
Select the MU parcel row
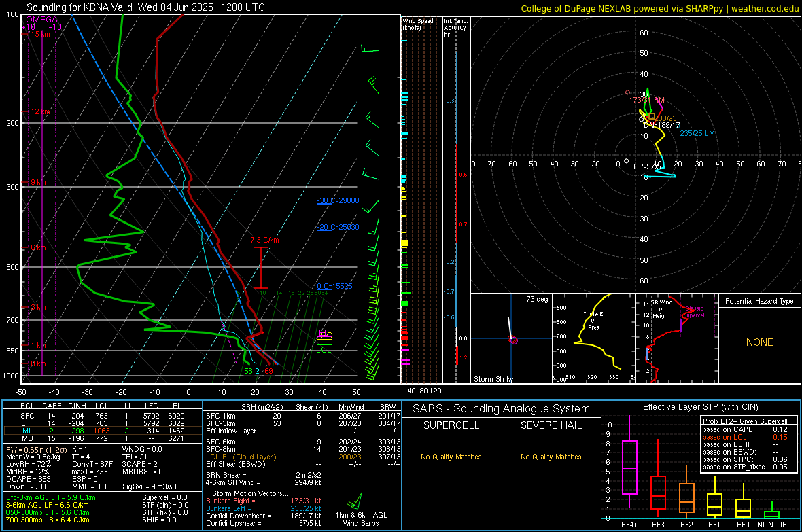pyautogui.click(x=103, y=438)
